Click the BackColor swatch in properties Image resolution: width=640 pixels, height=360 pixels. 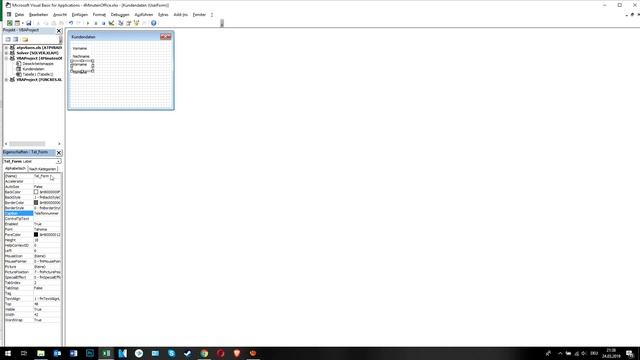tap(36, 192)
